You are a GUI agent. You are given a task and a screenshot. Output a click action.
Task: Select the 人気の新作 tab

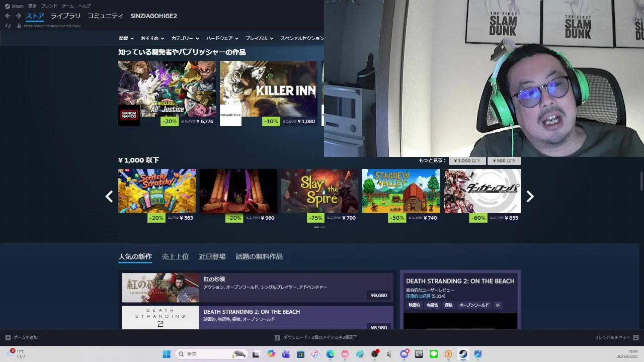[135, 256]
